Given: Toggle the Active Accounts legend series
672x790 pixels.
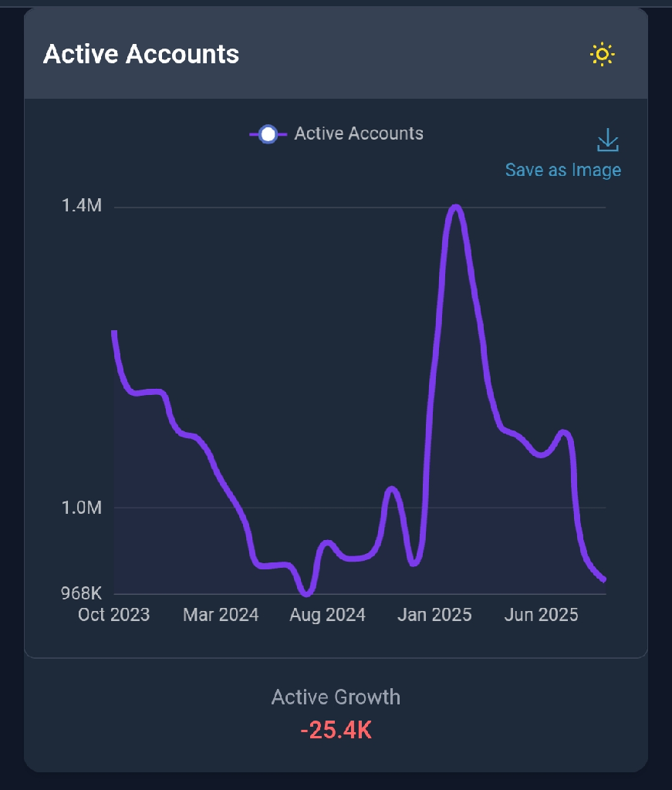Looking at the screenshot, I should 358,133.
